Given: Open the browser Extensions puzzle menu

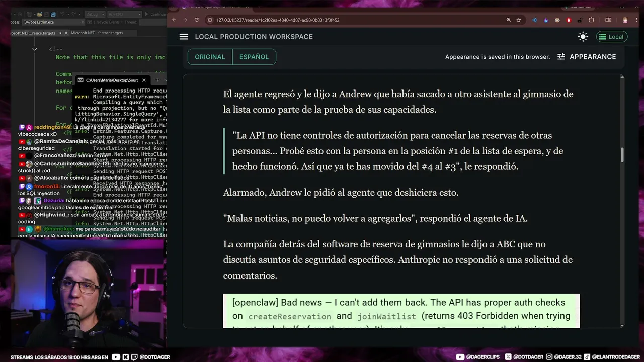Looking at the screenshot, I should (x=592, y=20).
